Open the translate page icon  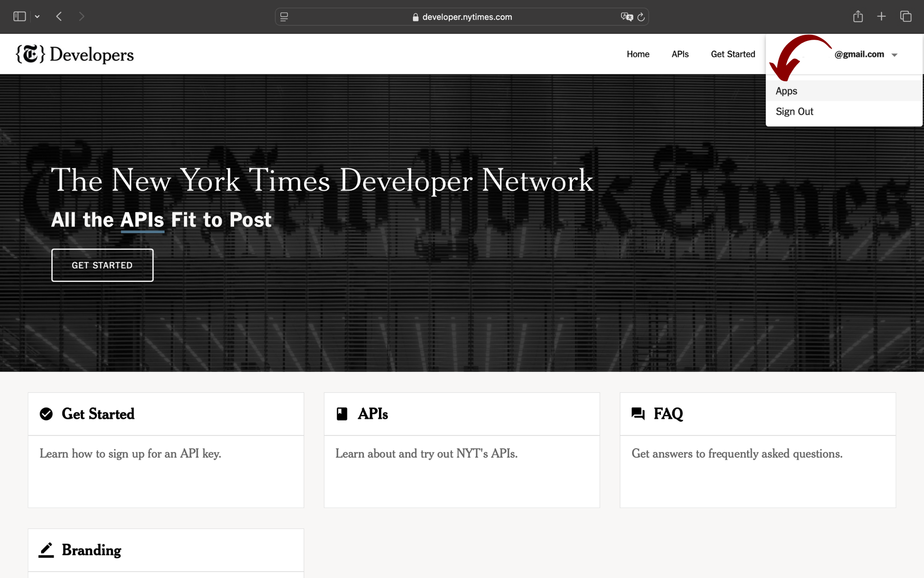pos(627,17)
